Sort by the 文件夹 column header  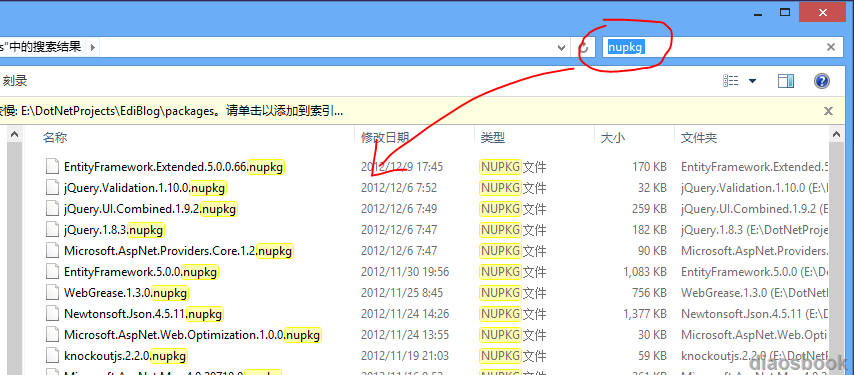699,138
